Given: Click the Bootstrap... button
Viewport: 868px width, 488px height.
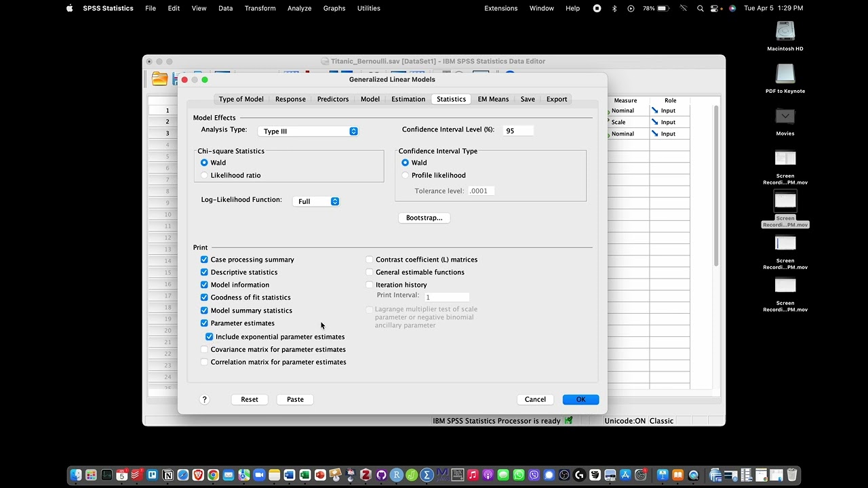Looking at the screenshot, I should tap(424, 218).
